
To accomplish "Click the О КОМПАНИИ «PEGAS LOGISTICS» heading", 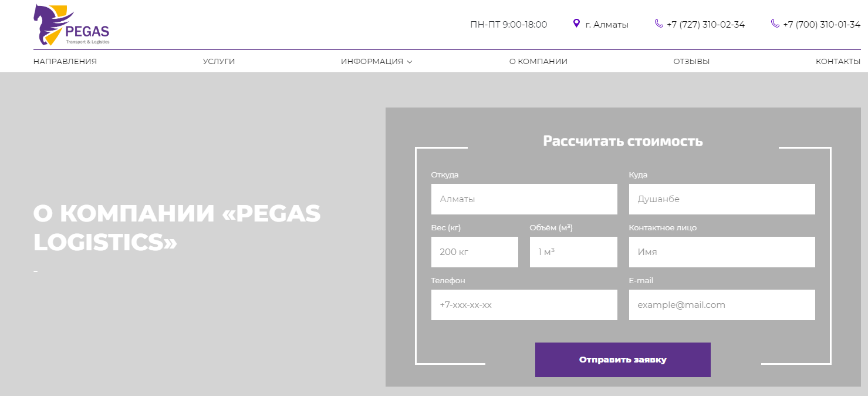I will point(177,227).
